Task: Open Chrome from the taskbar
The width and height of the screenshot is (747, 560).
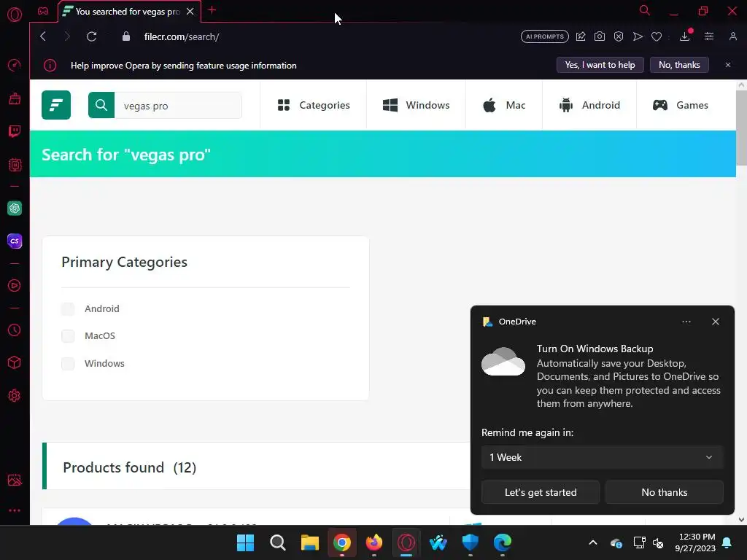Action: tap(341, 542)
